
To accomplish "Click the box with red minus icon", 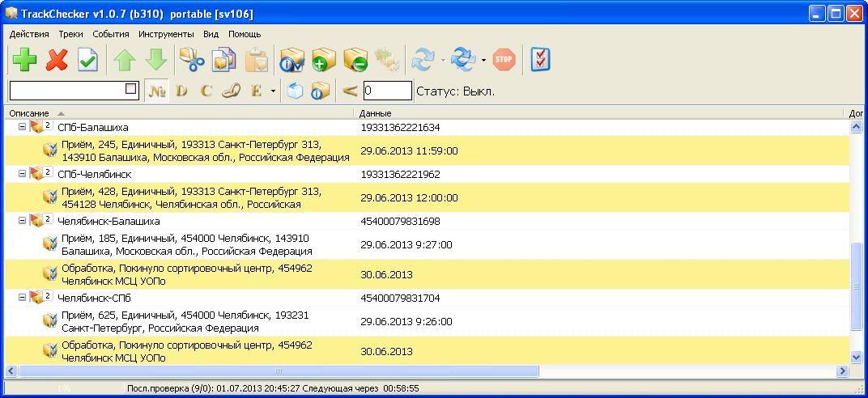I will [x=355, y=60].
